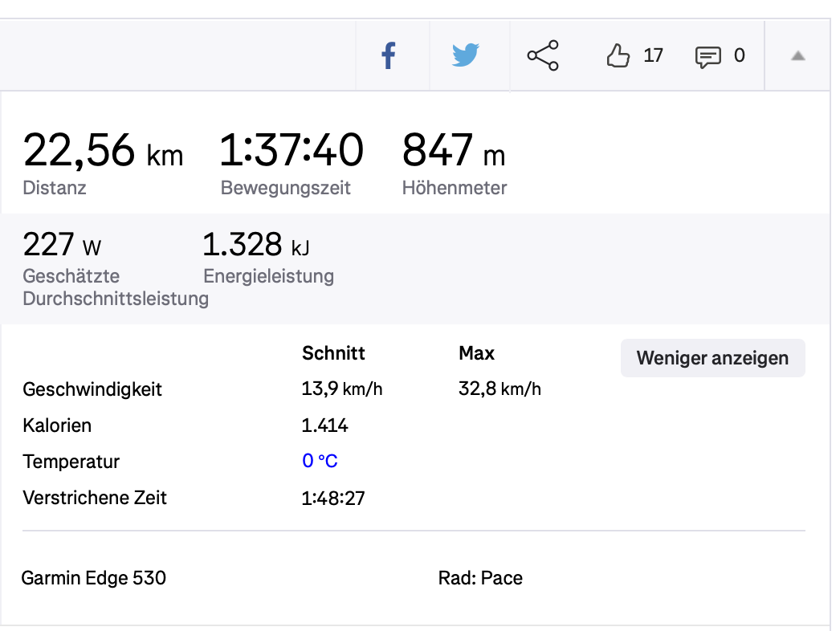840x631 pixels.
Task: Click the blue Facebook f logo
Action: point(389,55)
